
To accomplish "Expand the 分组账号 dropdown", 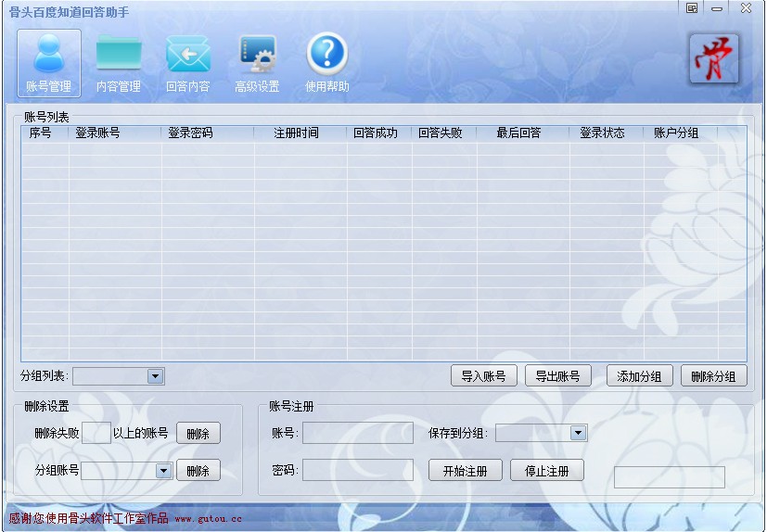I will [163, 471].
